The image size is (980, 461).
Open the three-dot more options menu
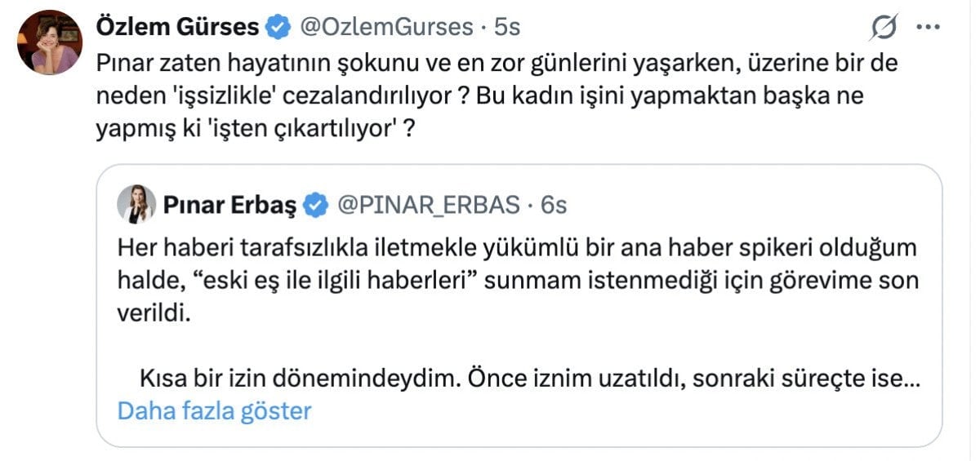pyautogui.click(x=929, y=27)
